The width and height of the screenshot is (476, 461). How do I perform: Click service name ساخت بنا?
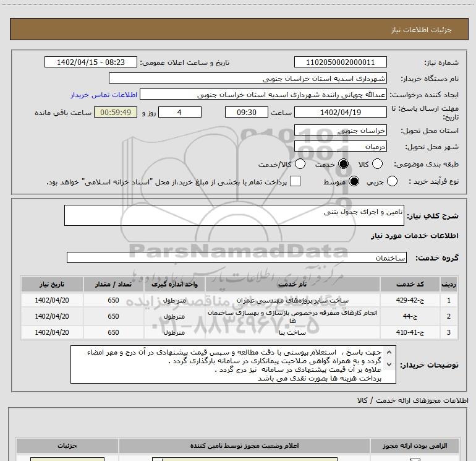pos(292,333)
